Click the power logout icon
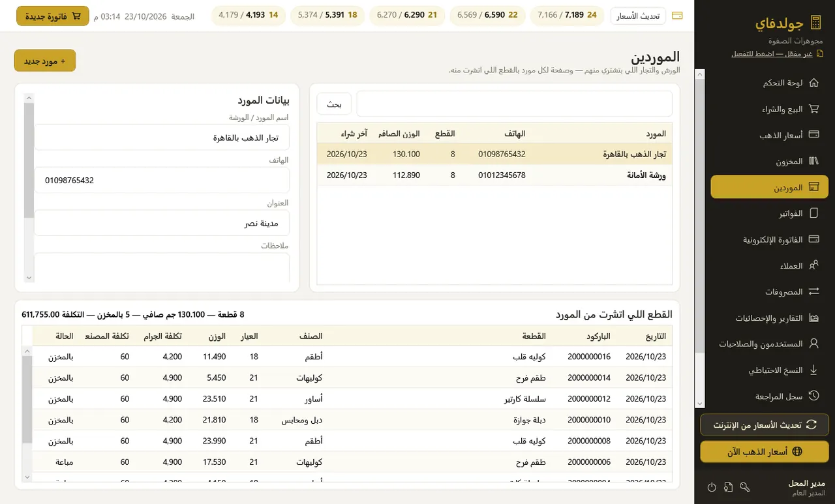Screen dimensions: 835x504 pos(712,487)
